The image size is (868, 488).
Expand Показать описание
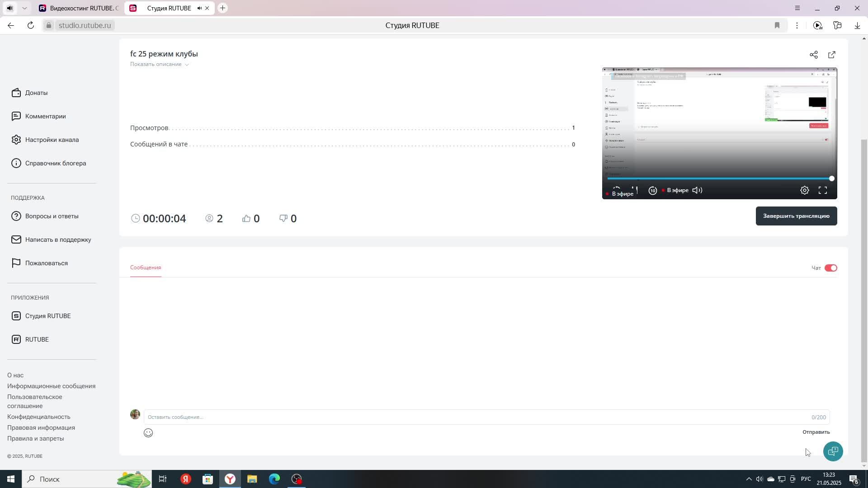[160, 64]
